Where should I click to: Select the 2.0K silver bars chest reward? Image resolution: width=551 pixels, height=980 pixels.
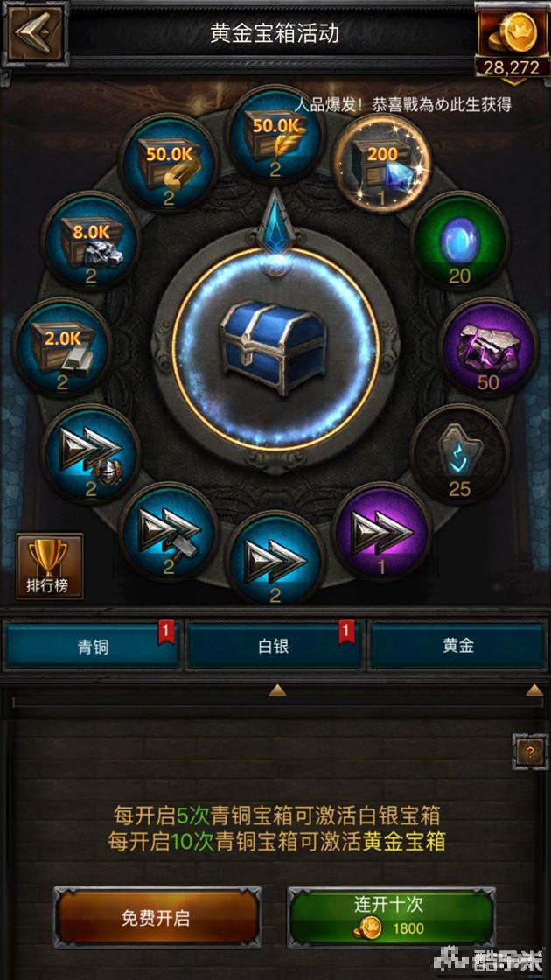point(62,346)
